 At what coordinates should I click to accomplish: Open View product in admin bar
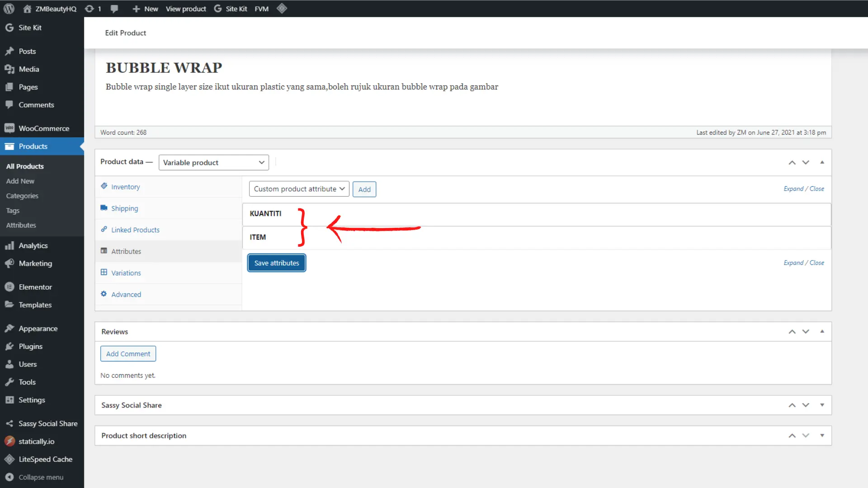186,9
